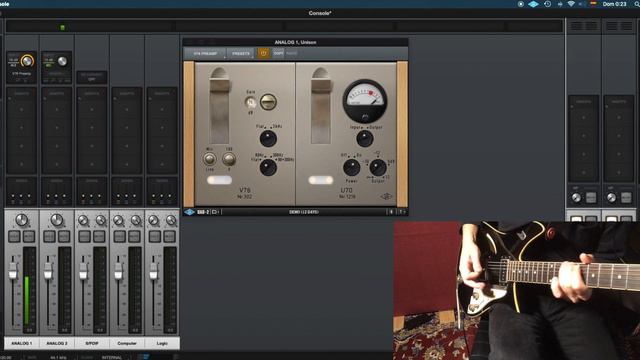640x360 pixels.
Task: Select the S/PDIF channel name label
Action: pos(92,343)
